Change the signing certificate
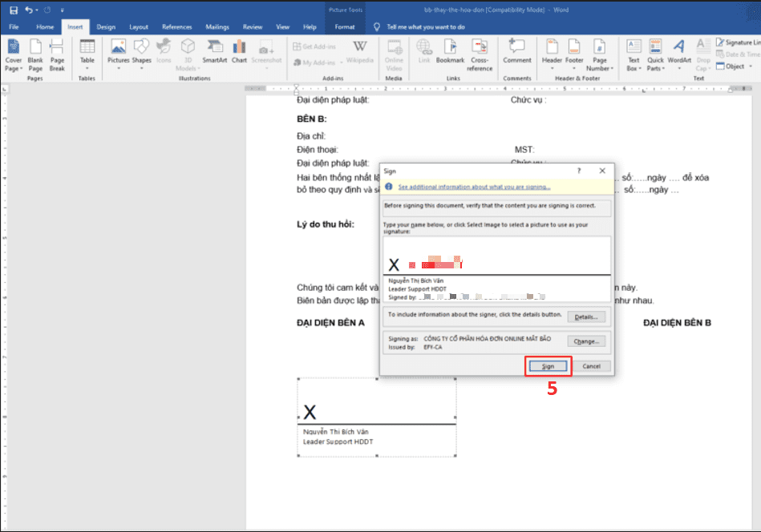This screenshot has height=532, width=761. click(586, 341)
